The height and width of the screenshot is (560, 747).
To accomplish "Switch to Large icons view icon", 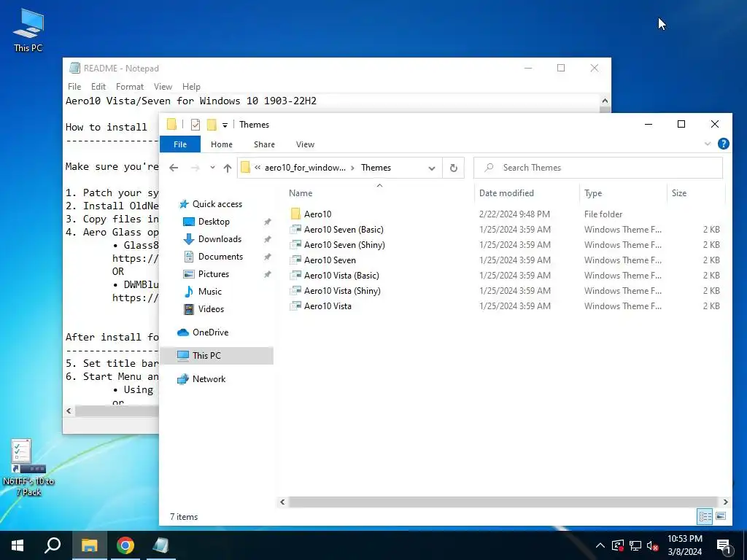I will pyautogui.click(x=721, y=516).
